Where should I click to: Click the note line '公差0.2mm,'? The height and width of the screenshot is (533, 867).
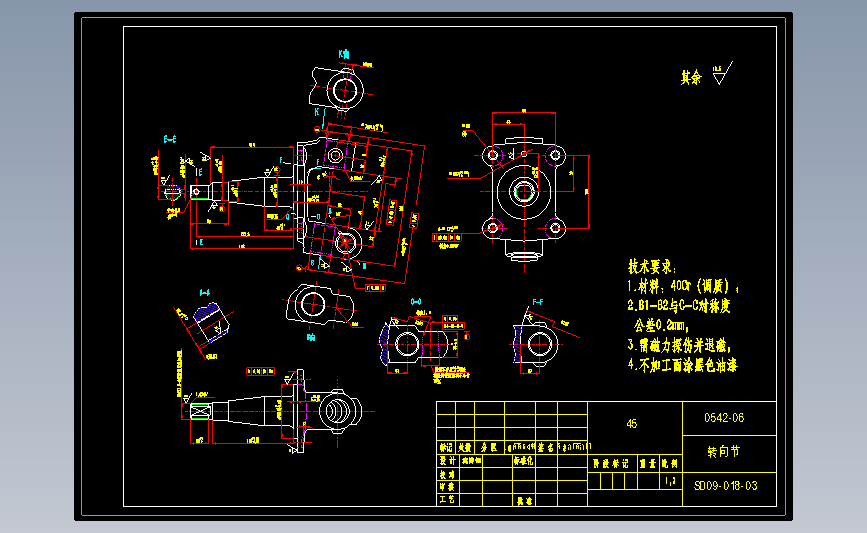coord(661,325)
